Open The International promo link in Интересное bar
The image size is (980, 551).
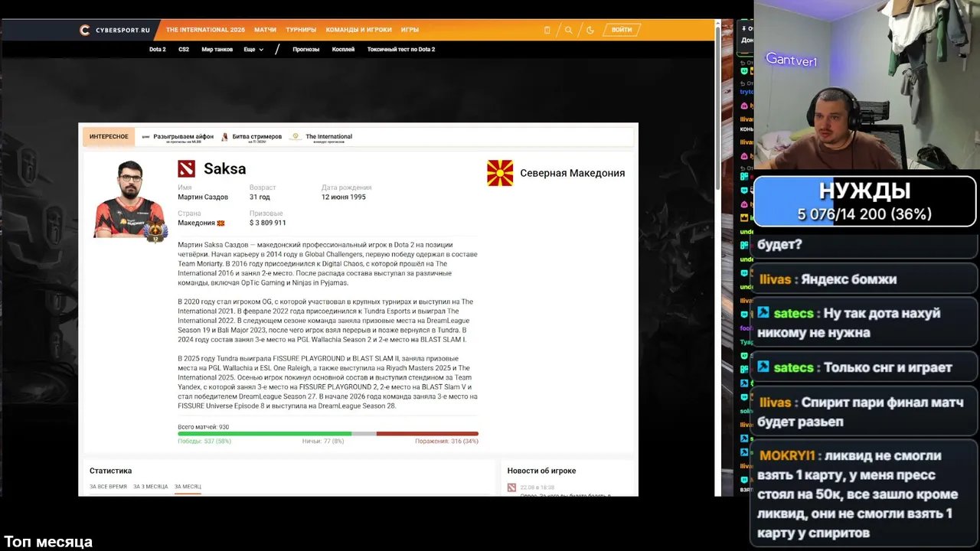[x=328, y=137]
